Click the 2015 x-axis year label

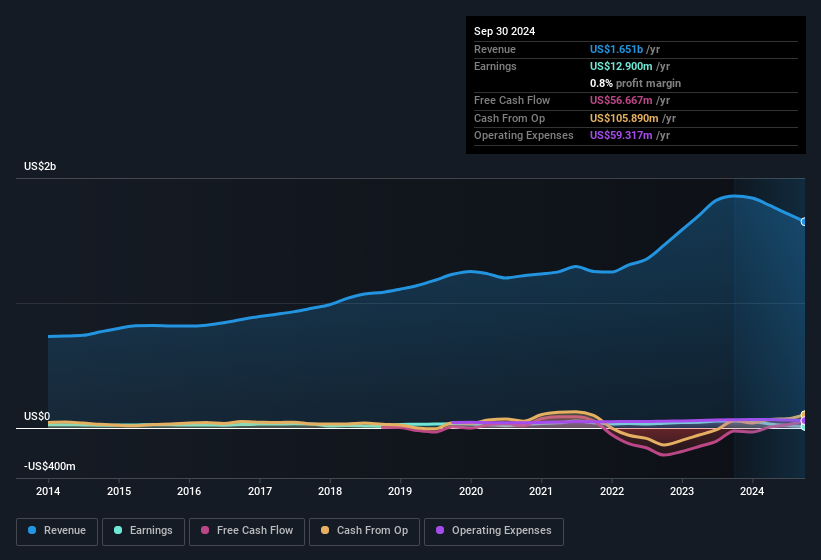click(119, 491)
